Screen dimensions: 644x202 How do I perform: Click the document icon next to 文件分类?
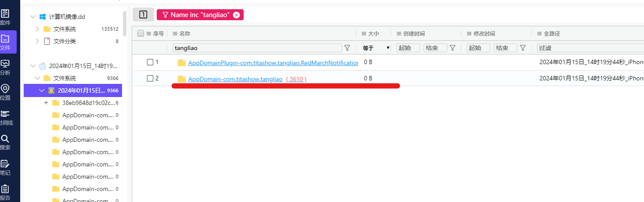(47, 41)
